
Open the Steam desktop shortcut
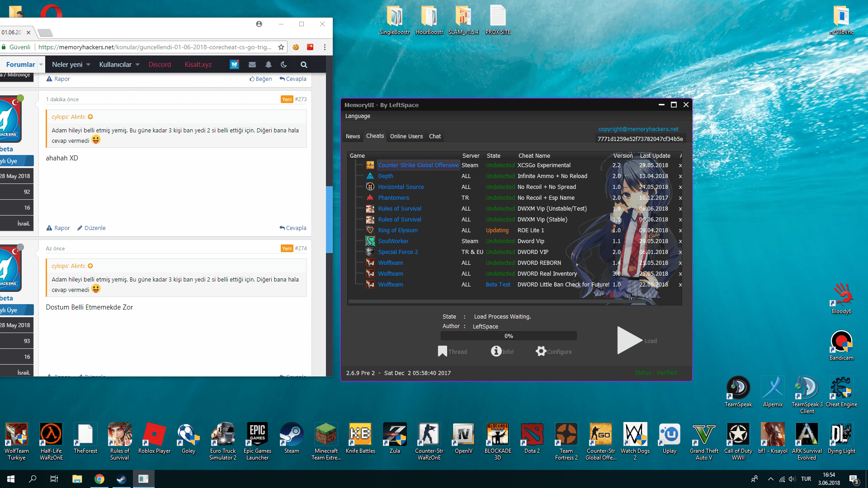pos(292,438)
